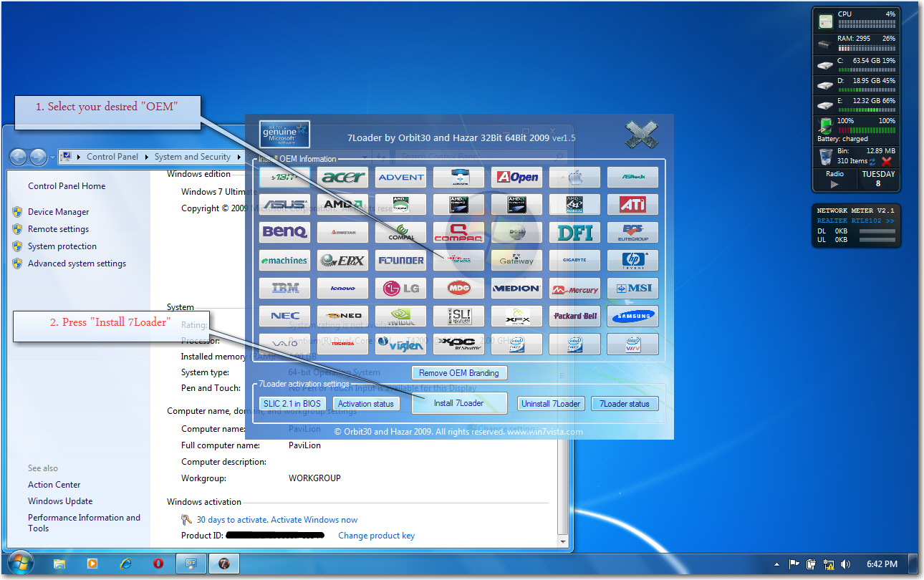The height and width of the screenshot is (580, 924).
Task: Open Opera from the taskbar
Action: click(x=158, y=564)
